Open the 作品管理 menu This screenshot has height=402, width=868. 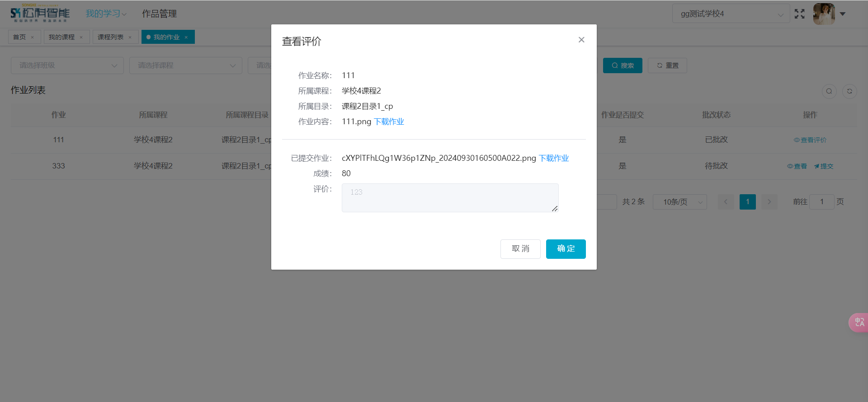coord(159,14)
